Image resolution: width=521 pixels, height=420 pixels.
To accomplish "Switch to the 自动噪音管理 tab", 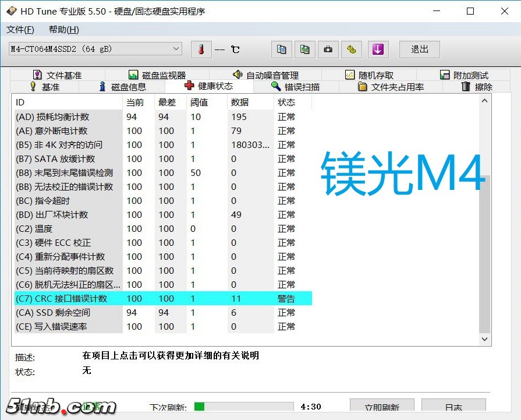I will pyautogui.click(x=265, y=75).
